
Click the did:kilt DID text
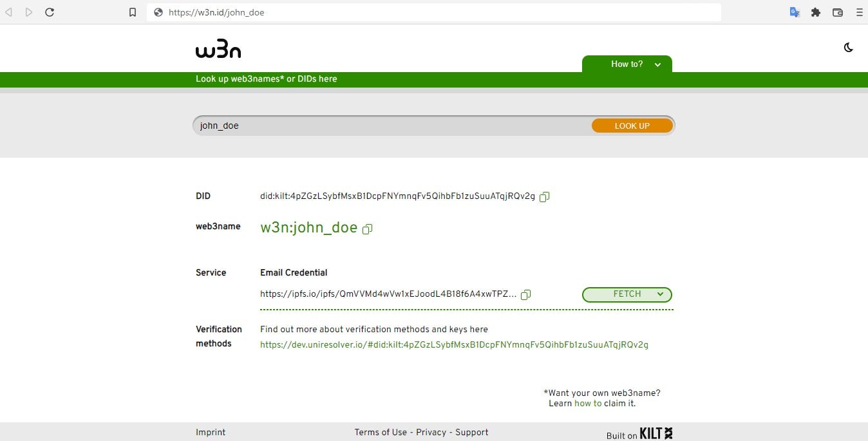click(x=397, y=196)
